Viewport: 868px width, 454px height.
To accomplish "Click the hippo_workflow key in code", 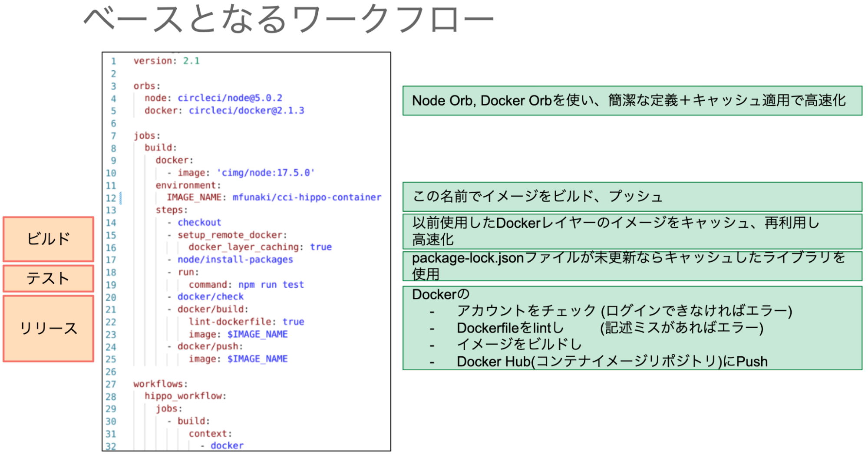I will coord(185,396).
